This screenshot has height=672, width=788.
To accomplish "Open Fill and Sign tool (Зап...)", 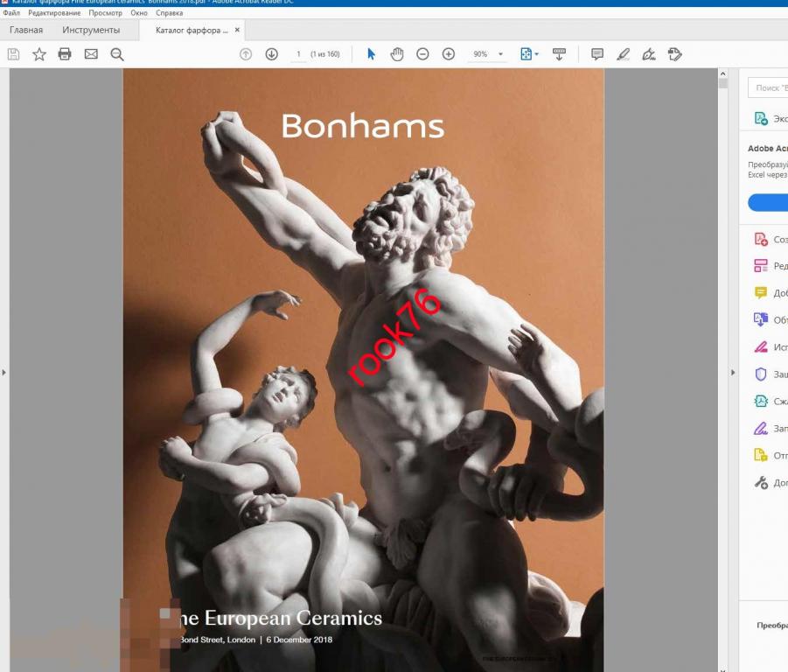I will point(771,428).
